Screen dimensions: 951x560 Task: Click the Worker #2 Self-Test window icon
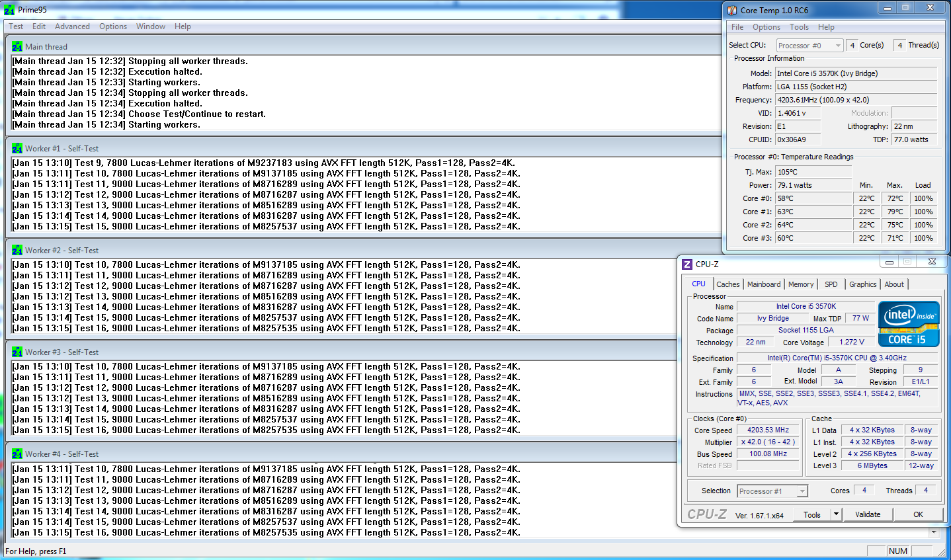pos(17,250)
